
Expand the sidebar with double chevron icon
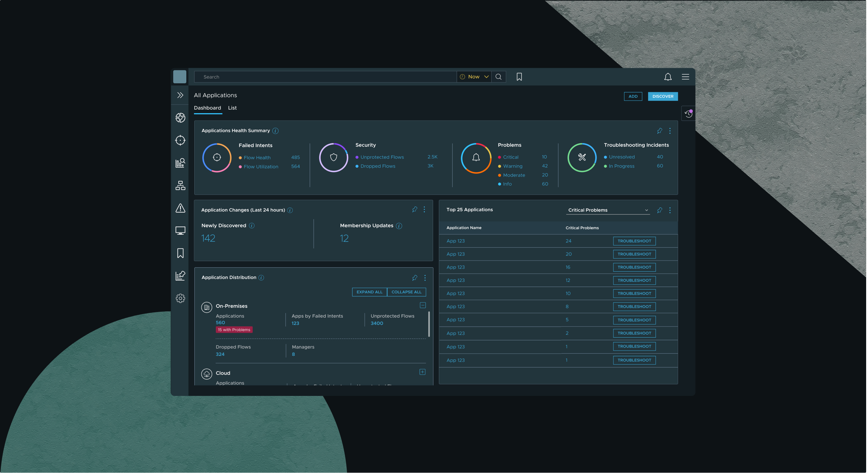pos(180,95)
